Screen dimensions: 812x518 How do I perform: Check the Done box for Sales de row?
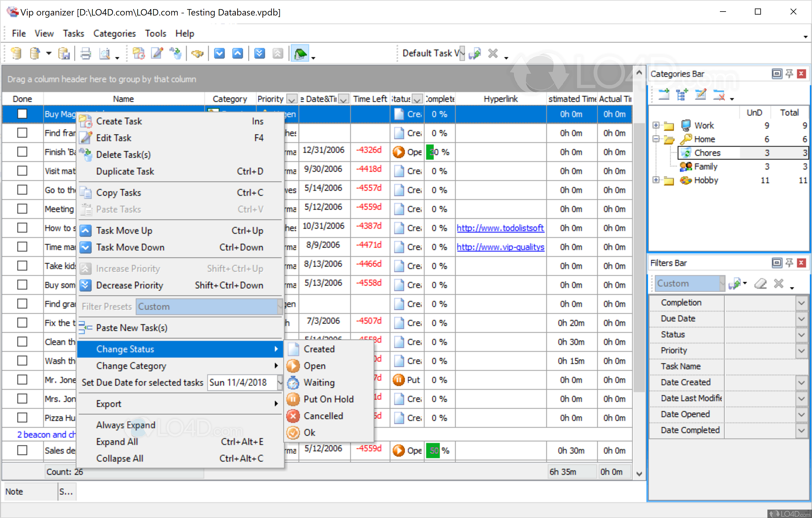pos(22,450)
